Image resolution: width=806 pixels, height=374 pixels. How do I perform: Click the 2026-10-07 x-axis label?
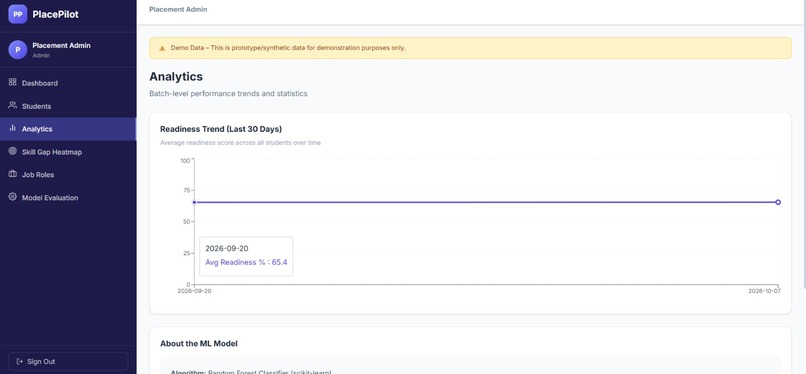[x=764, y=291]
